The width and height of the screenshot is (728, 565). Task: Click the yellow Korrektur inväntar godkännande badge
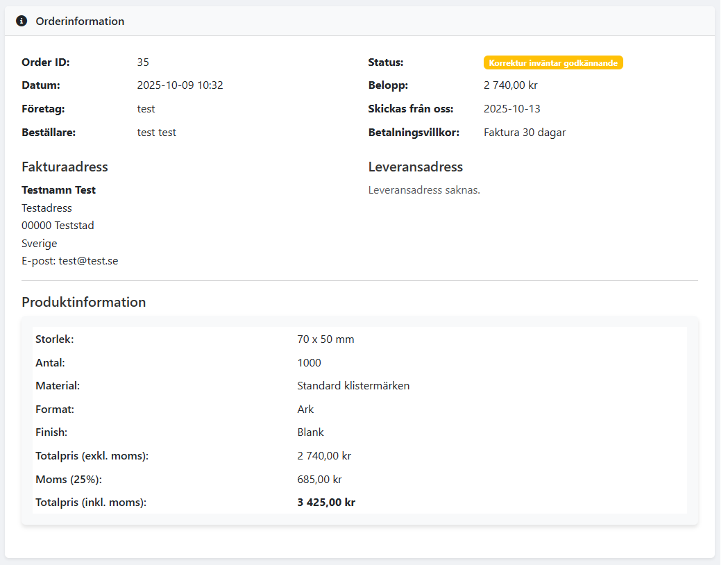point(553,62)
